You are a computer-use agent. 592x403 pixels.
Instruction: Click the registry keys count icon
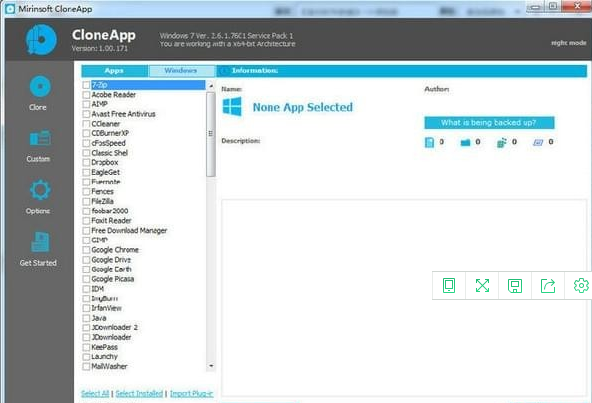coord(501,142)
